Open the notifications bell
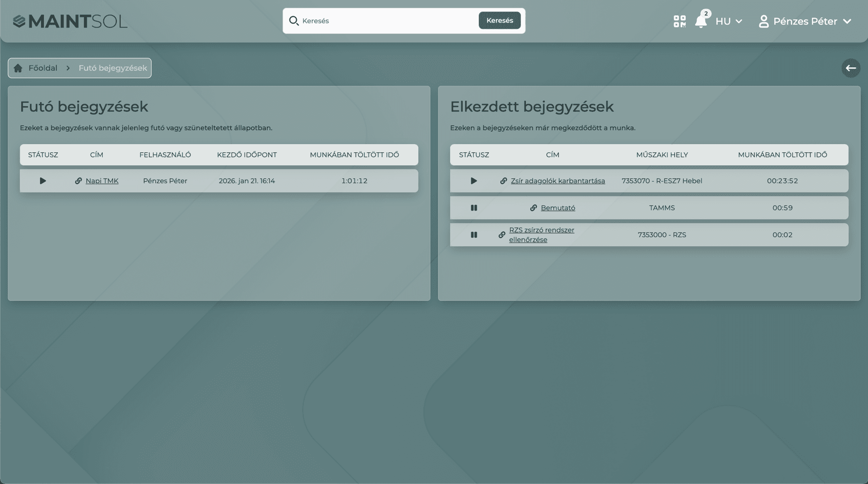868x484 pixels. [701, 22]
